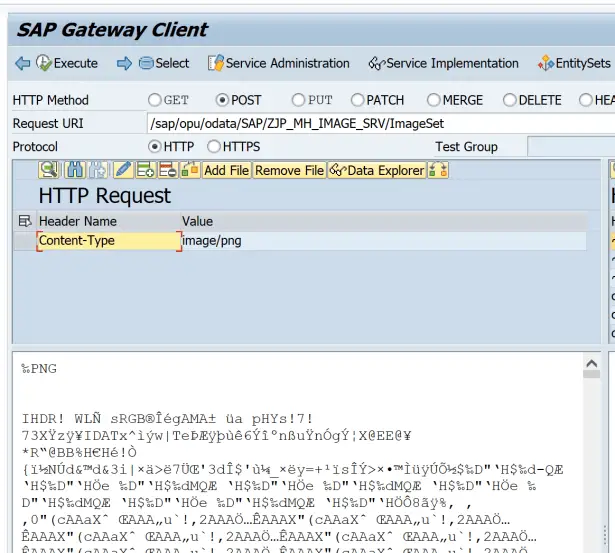Click the green-orange squares icon before Add File
Image resolution: width=615 pixels, height=553 pixels.
(x=190, y=170)
